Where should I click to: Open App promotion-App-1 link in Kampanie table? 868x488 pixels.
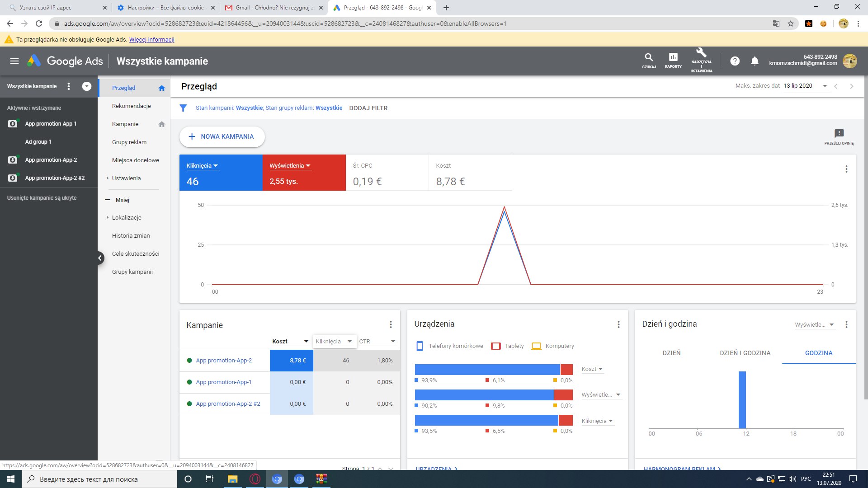pyautogui.click(x=224, y=382)
